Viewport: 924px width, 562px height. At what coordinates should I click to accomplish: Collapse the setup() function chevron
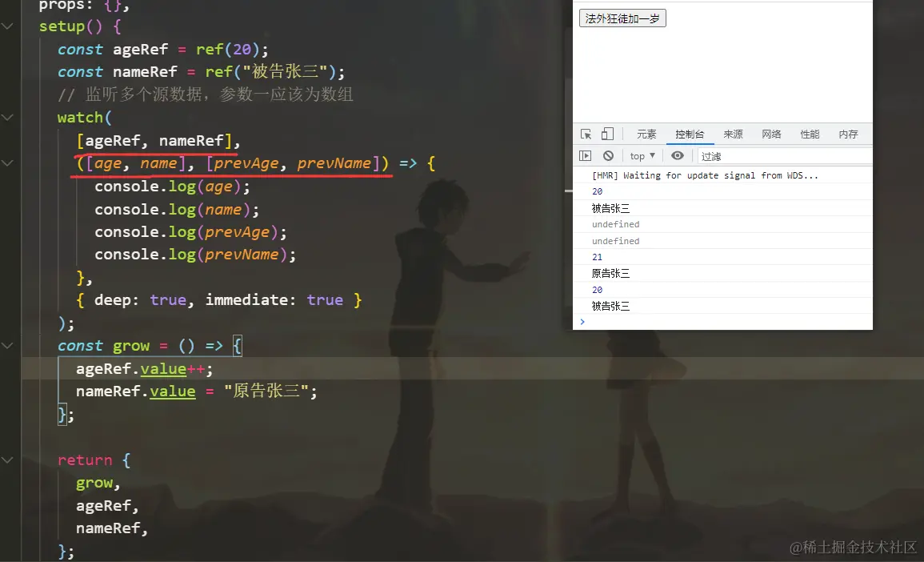click(7, 25)
